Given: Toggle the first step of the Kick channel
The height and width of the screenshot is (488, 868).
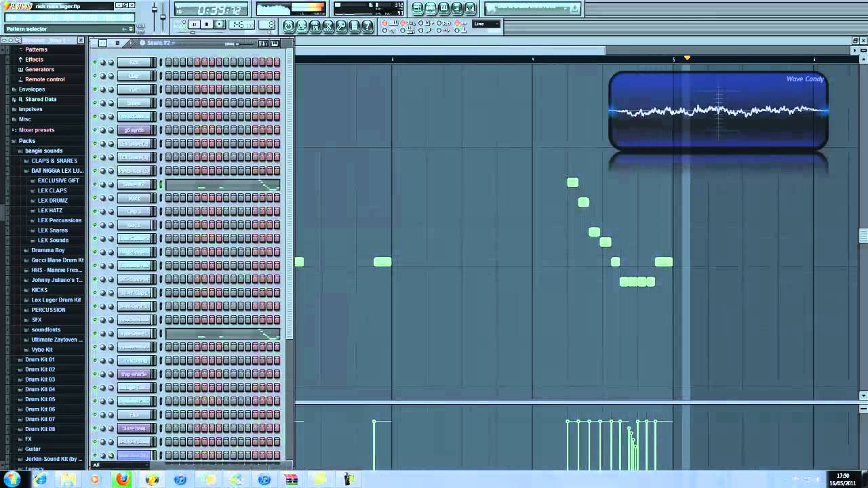Looking at the screenshot, I should pyautogui.click(x=168, y=62).
